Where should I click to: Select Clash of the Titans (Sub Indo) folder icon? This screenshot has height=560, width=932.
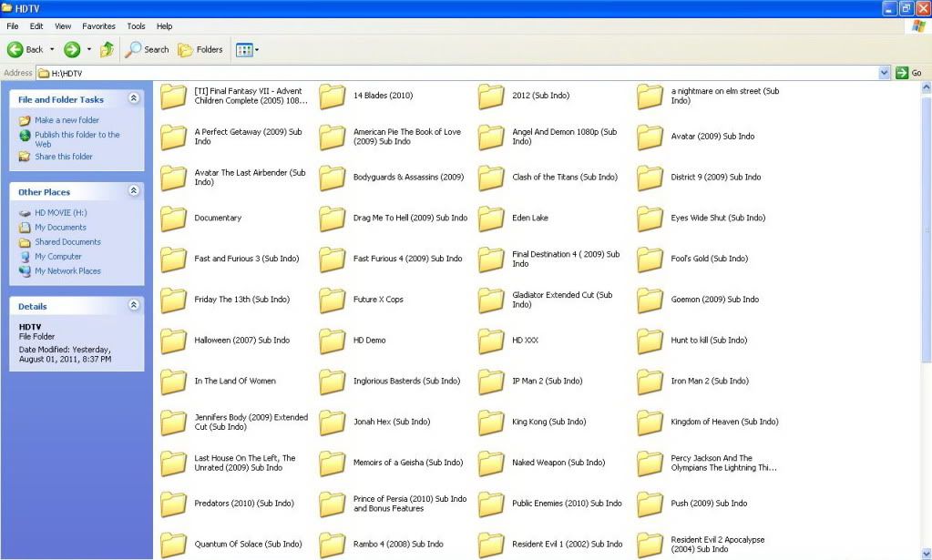(x=492, y=178)
